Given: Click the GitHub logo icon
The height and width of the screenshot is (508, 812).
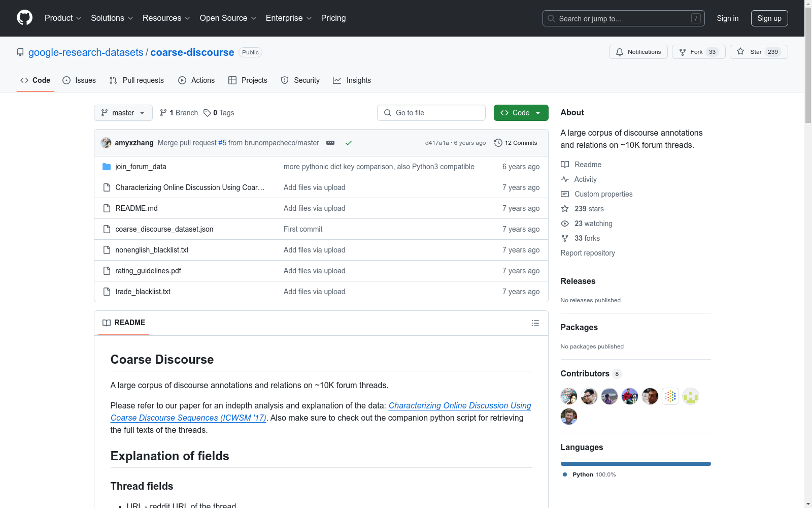Looking at the screenshot, I should pos(24,18).
